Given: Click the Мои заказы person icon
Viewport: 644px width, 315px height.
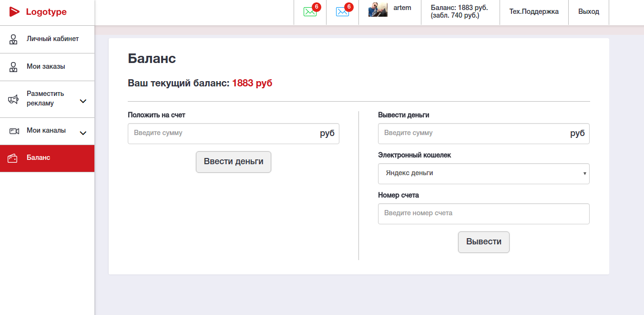Looking at the screenshot, I should 14,67.
